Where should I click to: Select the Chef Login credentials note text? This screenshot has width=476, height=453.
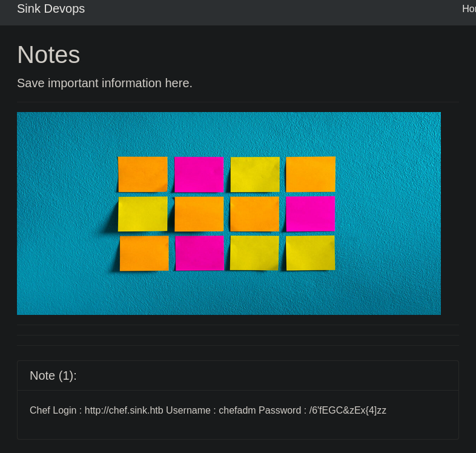point(208,411)
